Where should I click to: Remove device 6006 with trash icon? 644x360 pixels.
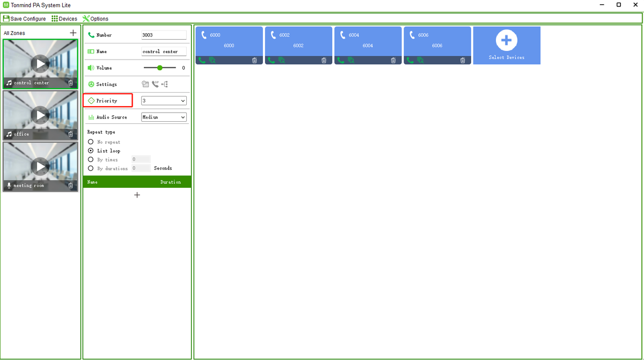[463, 60]
